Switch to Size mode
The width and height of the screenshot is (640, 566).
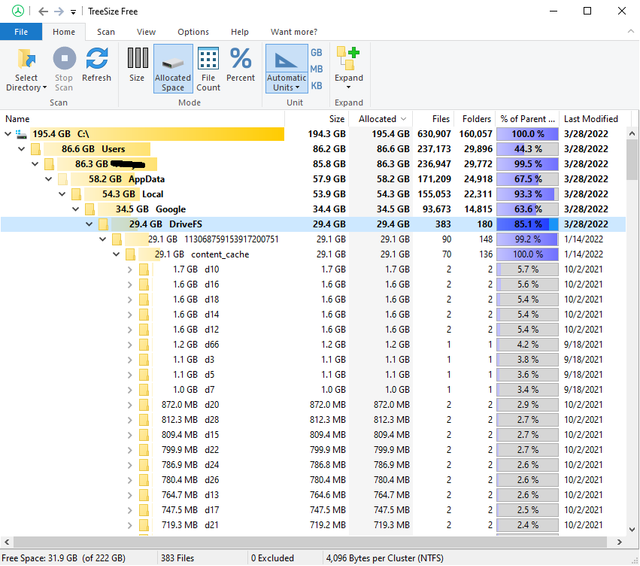click(137, 65)
